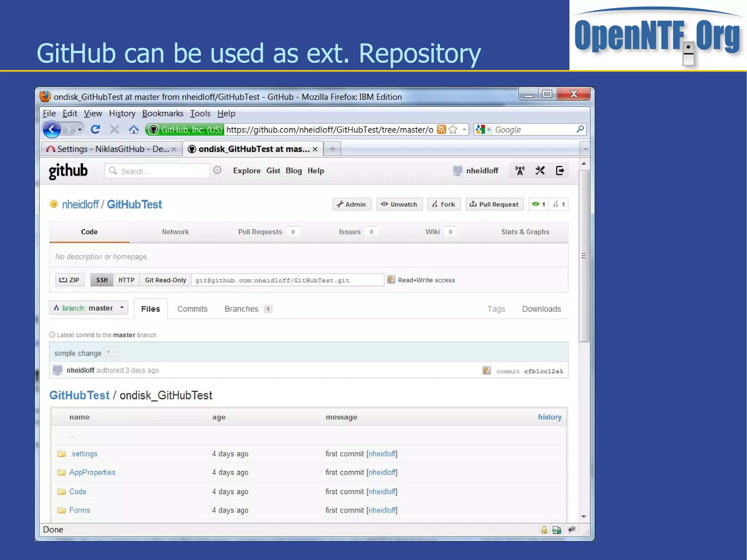The height and width of the screenshot is (560, 747).
Task: Click the vertical scrollbar thumb
Action: [x=584, y=256]
